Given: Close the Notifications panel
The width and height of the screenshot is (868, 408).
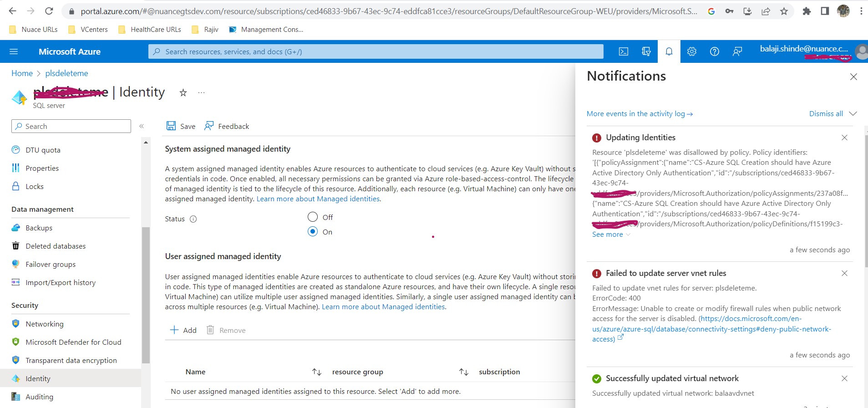Looking at the screenshot, I should [x=853, y=77].
